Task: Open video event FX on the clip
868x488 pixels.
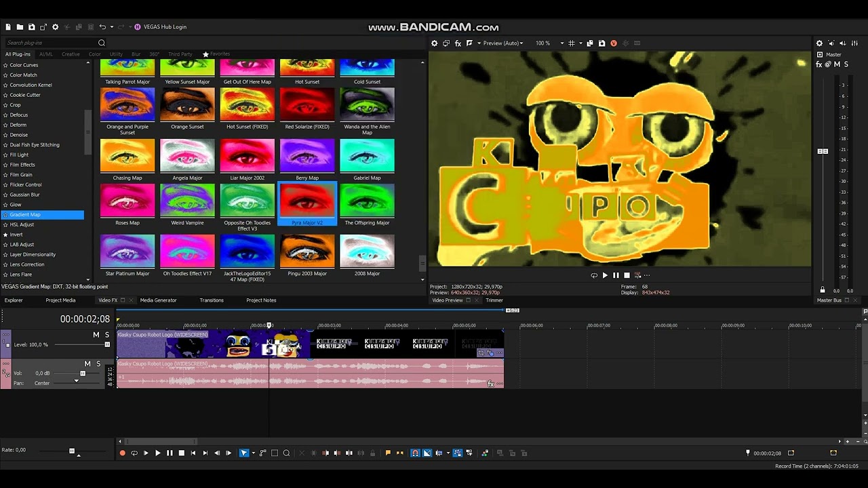Action: coord(490,353)
